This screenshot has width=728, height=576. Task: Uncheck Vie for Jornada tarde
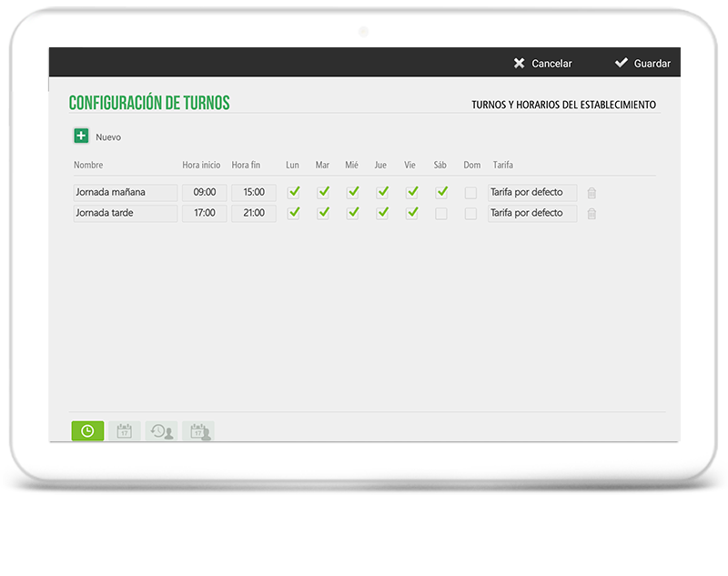click(412, 213)
